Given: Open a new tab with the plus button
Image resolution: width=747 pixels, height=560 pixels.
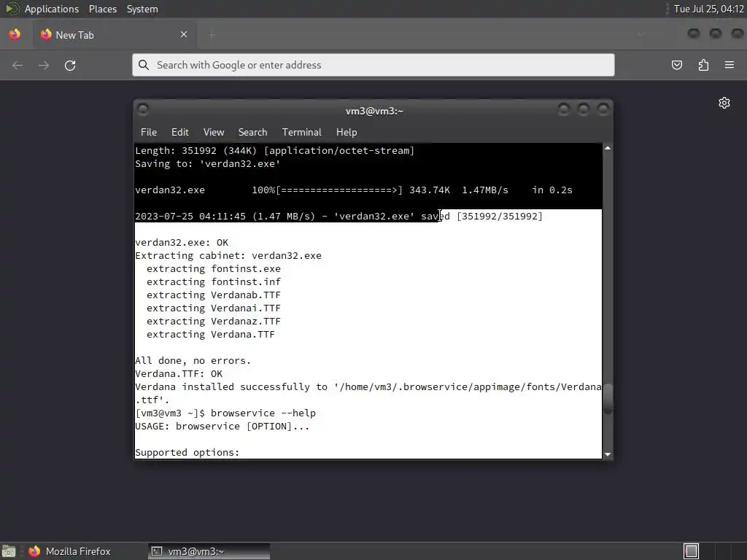Looking at the screenshot, I should pos(212,34).
